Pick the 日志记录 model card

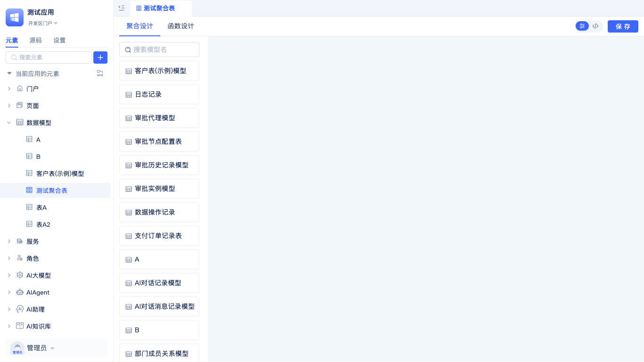(x=159, y=94)
